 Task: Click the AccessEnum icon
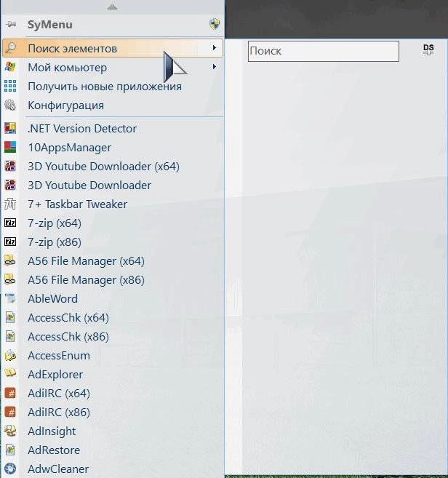pyautogui.click(x=10, y=355)
